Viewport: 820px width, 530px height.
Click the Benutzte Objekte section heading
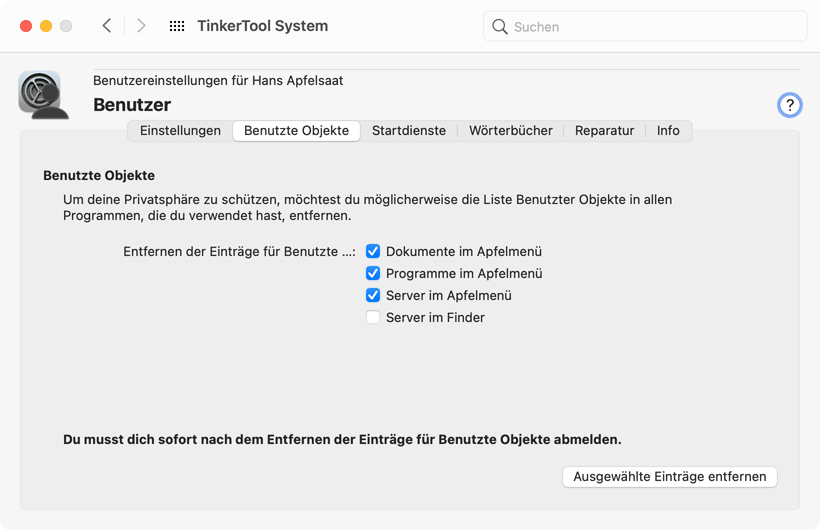[99, 175]
